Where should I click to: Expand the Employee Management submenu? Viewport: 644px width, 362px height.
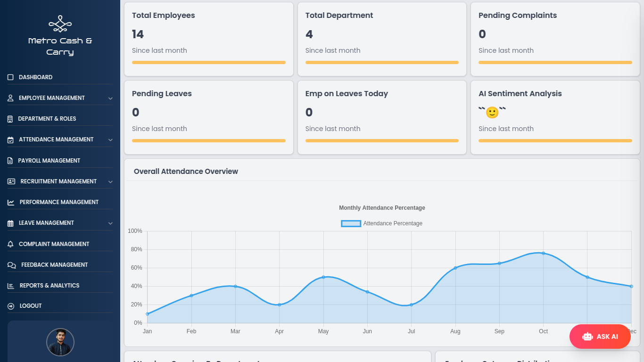click(110, 98)
